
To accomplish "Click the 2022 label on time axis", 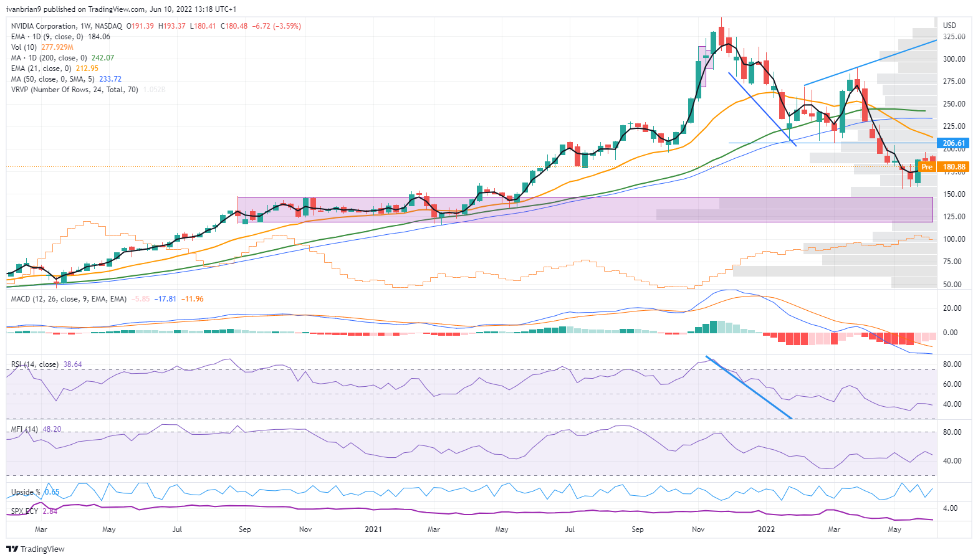I will tap(766, 529).
